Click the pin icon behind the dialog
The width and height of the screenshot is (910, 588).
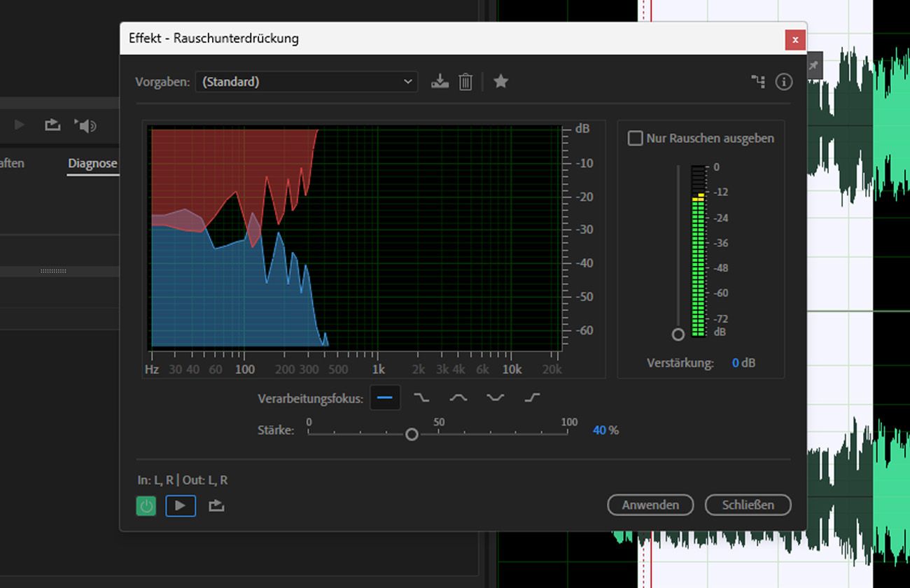(813, 66)
